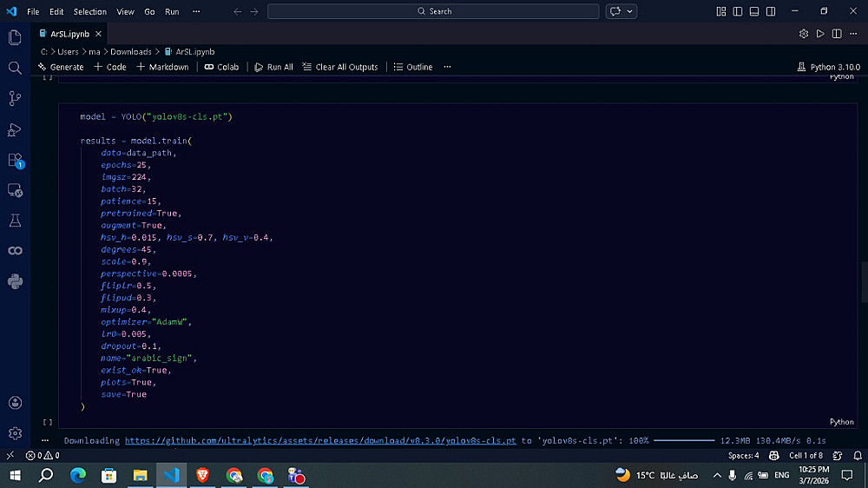Open the remote window status icon

[10, 455]
